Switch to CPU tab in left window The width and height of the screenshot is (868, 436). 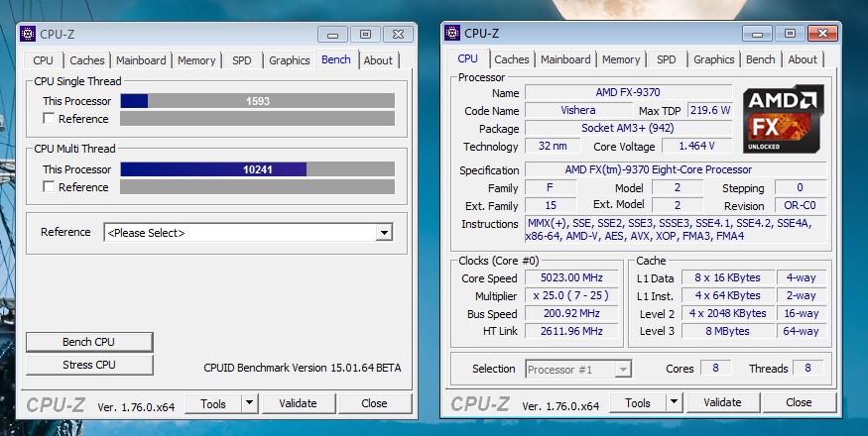[x=43, y=60]
